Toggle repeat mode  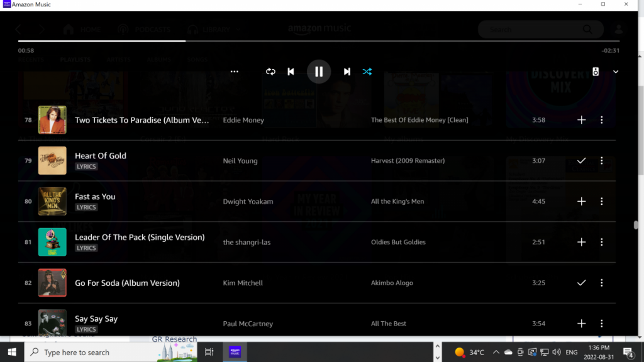click(x=270, y=72)
